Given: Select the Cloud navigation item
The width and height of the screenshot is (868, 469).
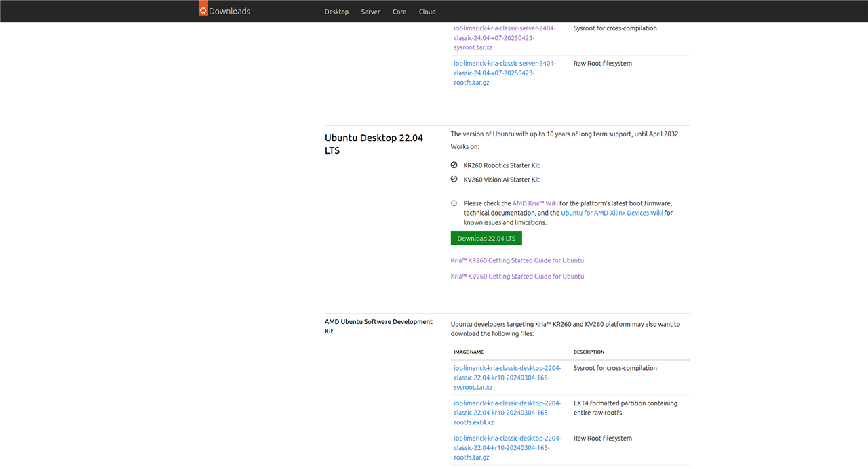Looking at the screenshot, I should coord(427,12).
